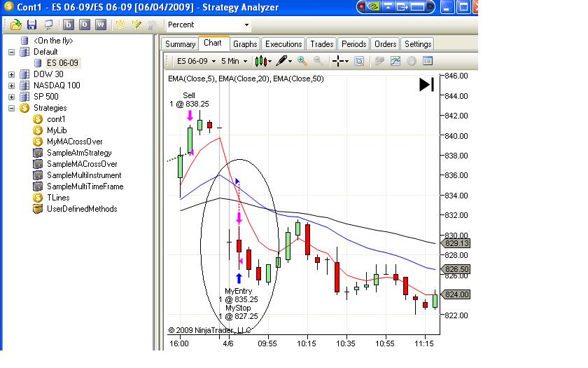This screenshot has width=588, height=368.
Task: Open the Settings tab
Action: [418, 44]
